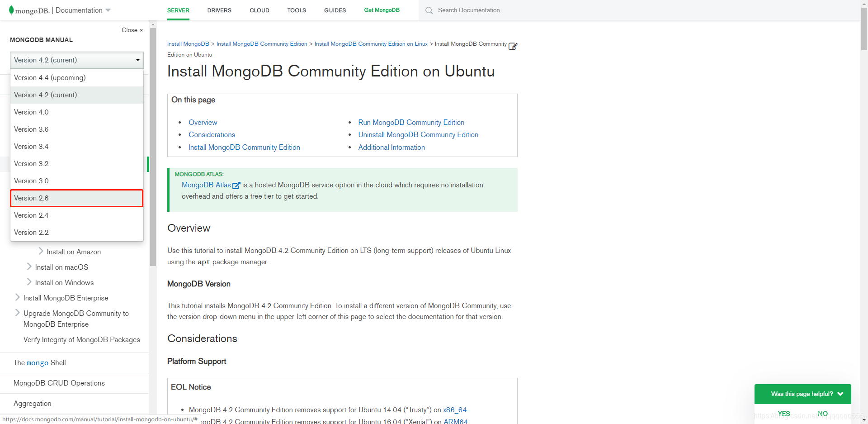Open Verify Integrity of MongoDB Packages

coord(82,340)
